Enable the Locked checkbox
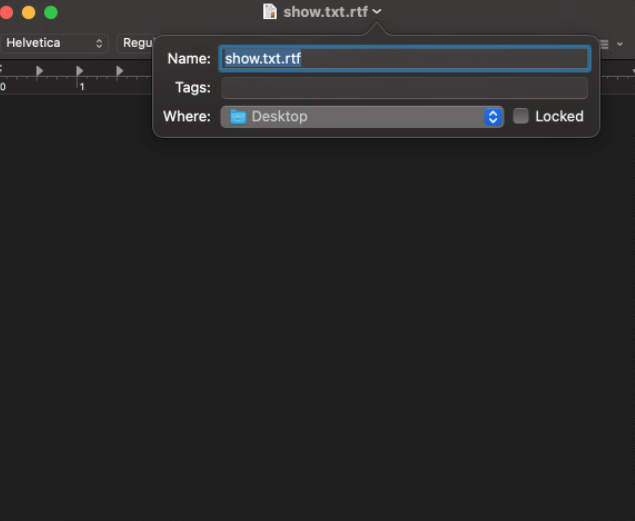 click(x=521, y=116)
